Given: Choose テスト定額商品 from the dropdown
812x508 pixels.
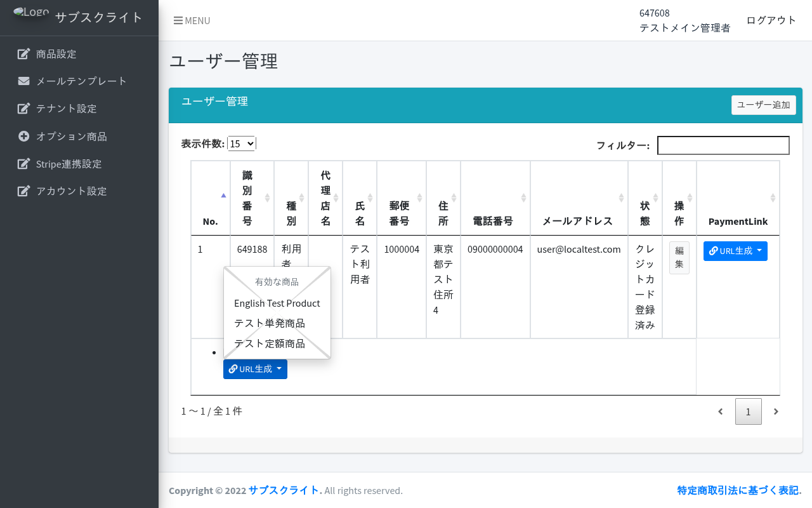Looking at the screenshot, I should coord(270,344).
